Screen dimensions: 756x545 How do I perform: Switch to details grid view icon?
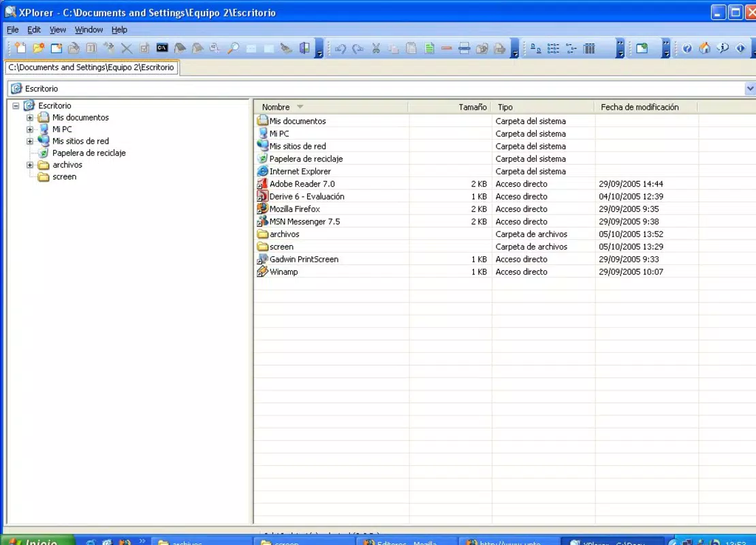[x=589, y=48]
